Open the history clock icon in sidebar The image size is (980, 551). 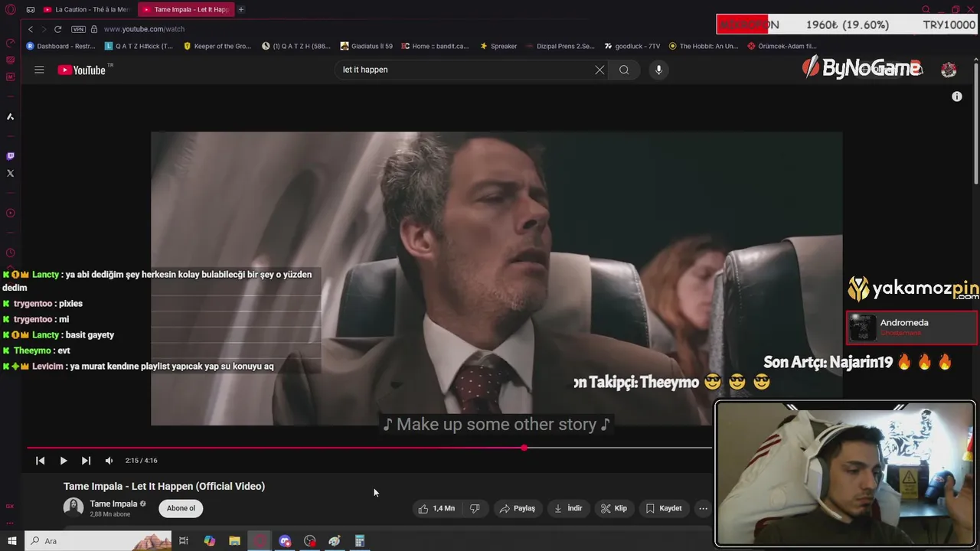tap(10, 253)
